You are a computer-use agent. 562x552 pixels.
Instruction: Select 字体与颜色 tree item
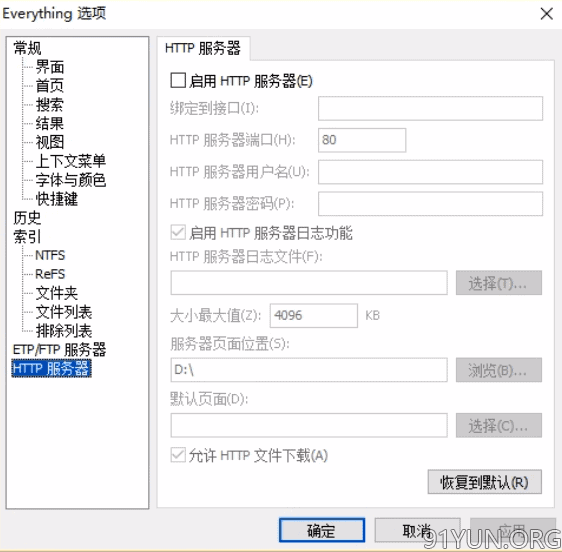[71, 180]
